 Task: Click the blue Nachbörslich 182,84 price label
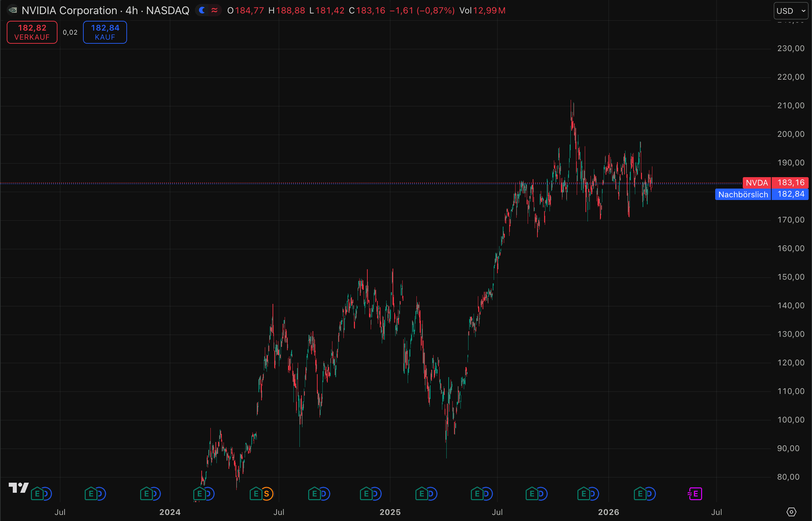coord(761,195)
